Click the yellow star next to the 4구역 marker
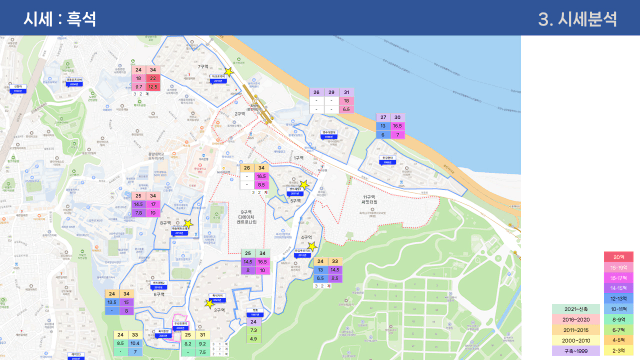 coord(312,247)
